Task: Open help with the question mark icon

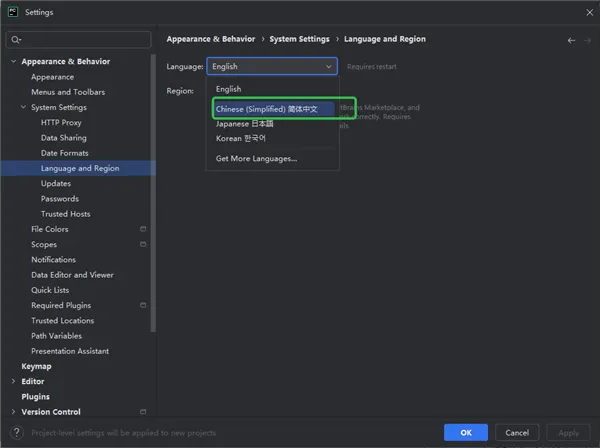Action: click(15, 432)
